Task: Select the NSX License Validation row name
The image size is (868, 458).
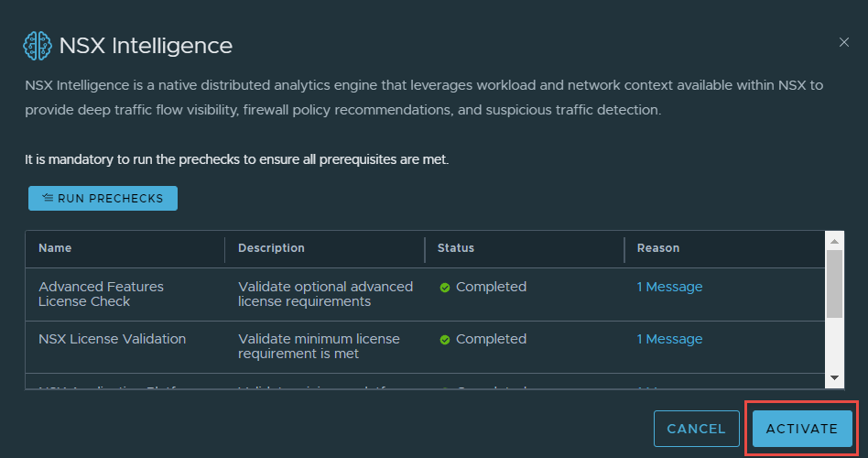Action: pos(113,339)
